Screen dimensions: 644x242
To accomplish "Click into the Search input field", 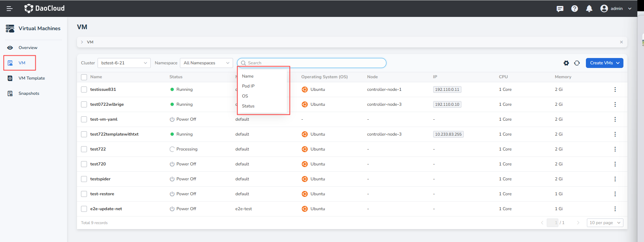I will click(x=311, y=63).
